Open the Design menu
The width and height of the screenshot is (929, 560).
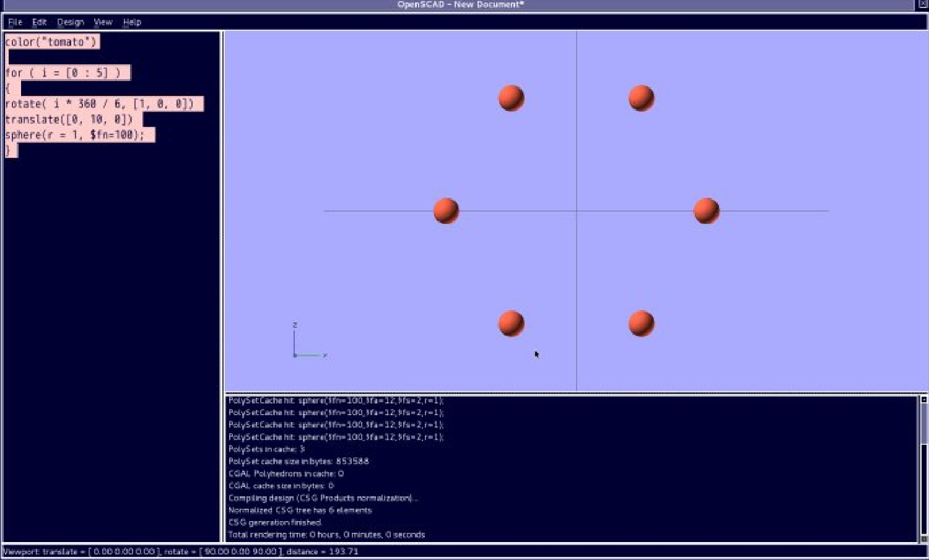(70, 22)
